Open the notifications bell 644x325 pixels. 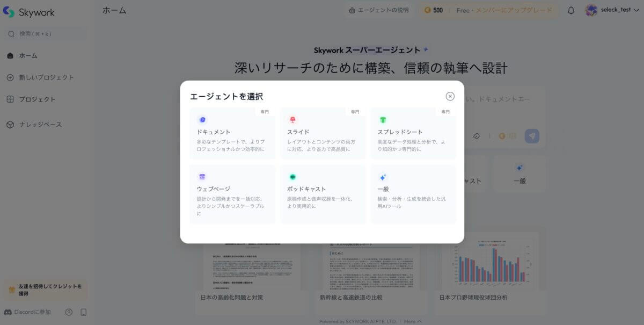(571, 10)
